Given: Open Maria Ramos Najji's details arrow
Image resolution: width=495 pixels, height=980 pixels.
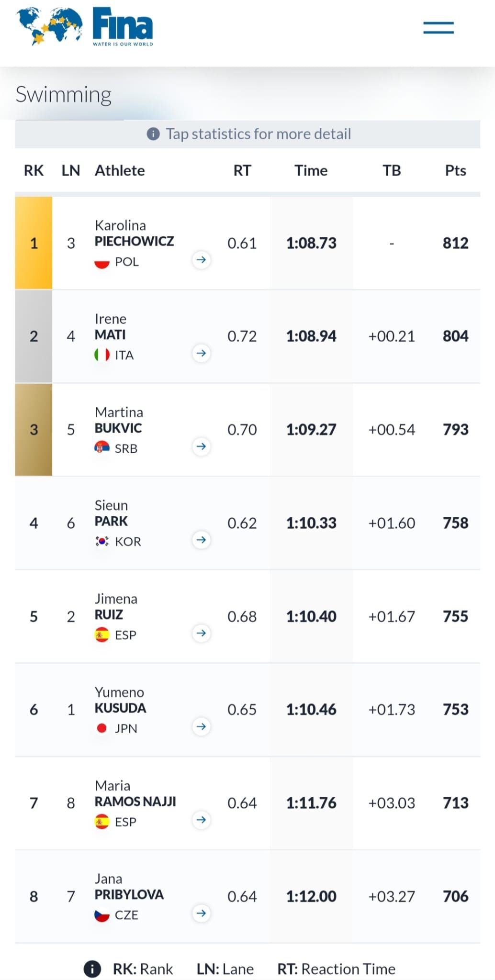Looking at the screenshot, I should (202, 820).
